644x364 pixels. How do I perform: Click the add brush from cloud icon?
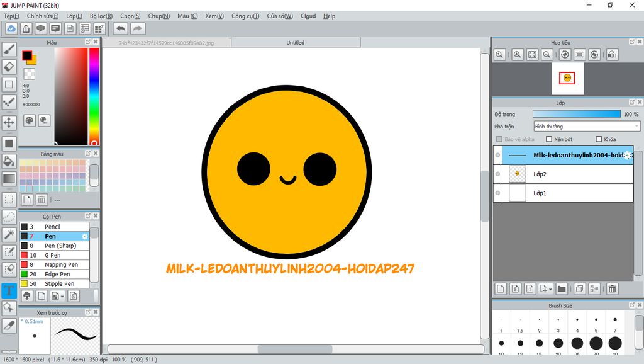click(26, 296)
